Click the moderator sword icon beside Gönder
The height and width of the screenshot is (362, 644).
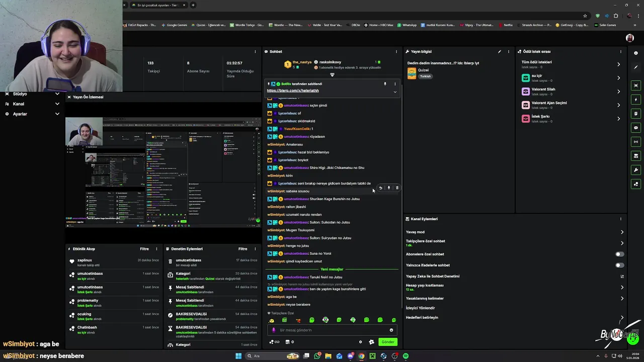[371, 342]
